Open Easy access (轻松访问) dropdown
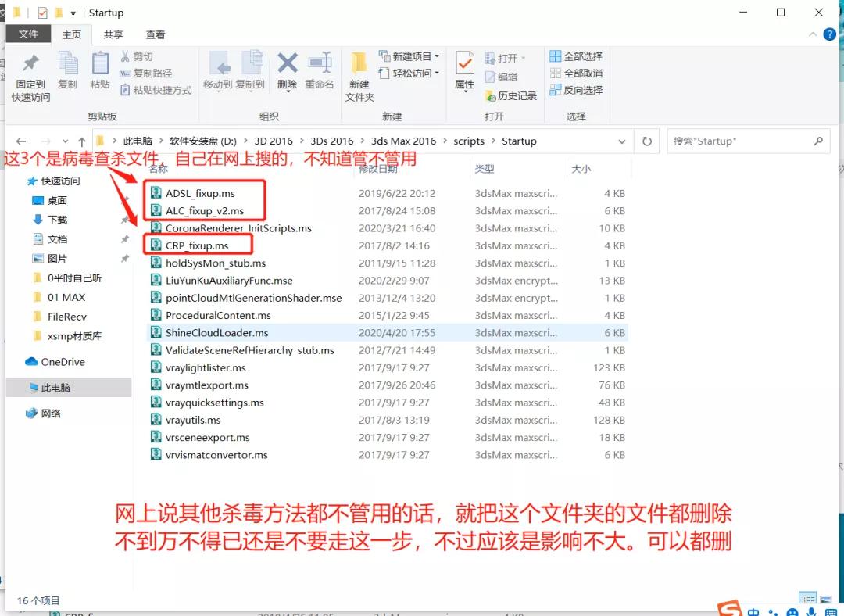Viewport: 844px width, 616px height. [x=409, y=73]
